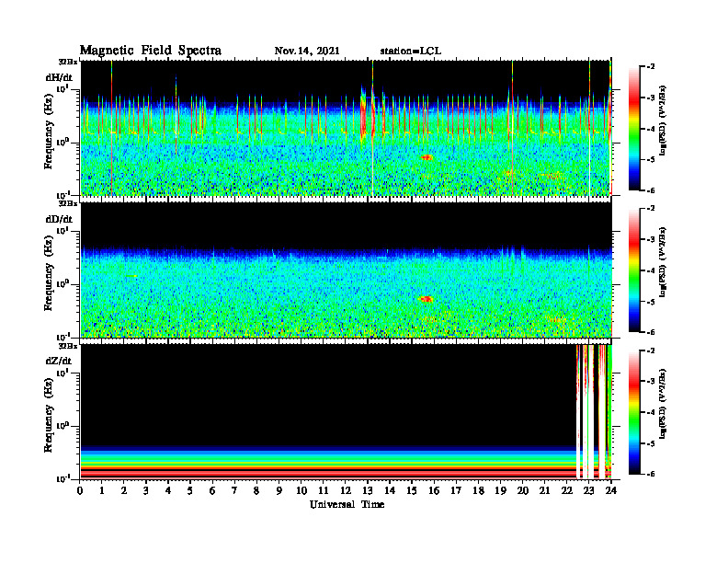Click the dH/dt panel color scale bar
The image size is (728, 563).
(634, 128)
